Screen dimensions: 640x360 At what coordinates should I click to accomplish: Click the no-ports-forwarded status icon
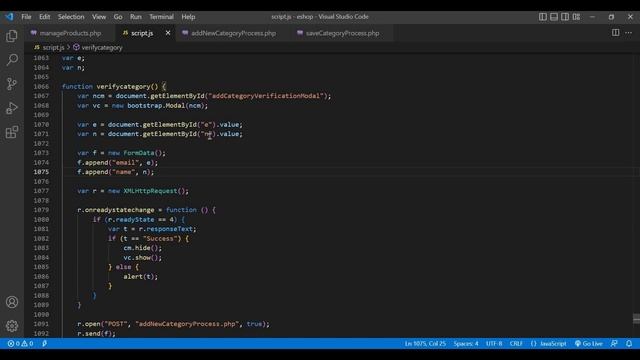pos(44,344)
